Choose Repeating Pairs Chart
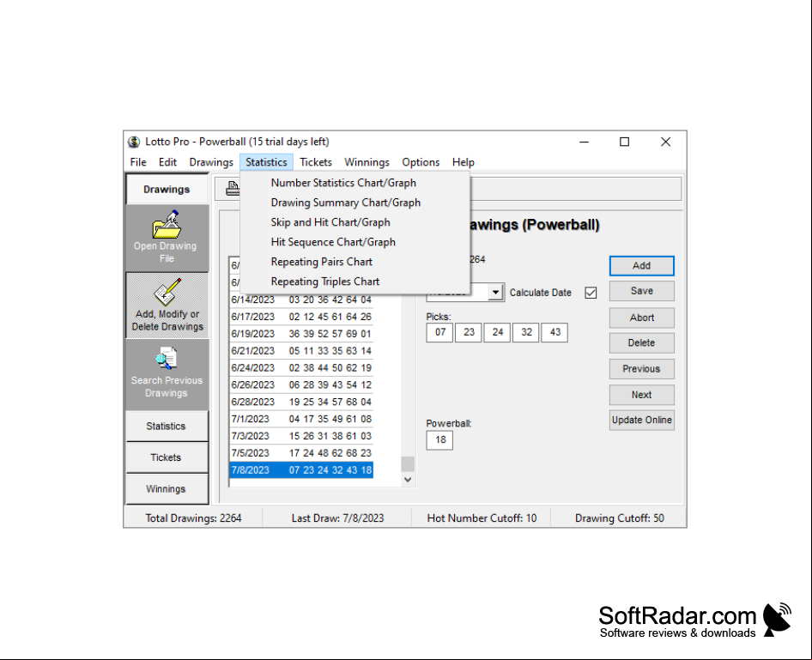Screen dimensions: 812x660 coord(355,262)
